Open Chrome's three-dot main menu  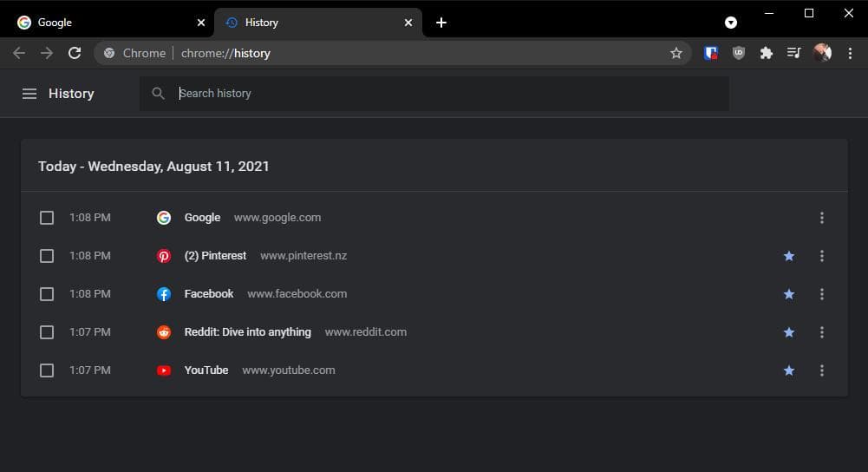(x=851, y=53)
